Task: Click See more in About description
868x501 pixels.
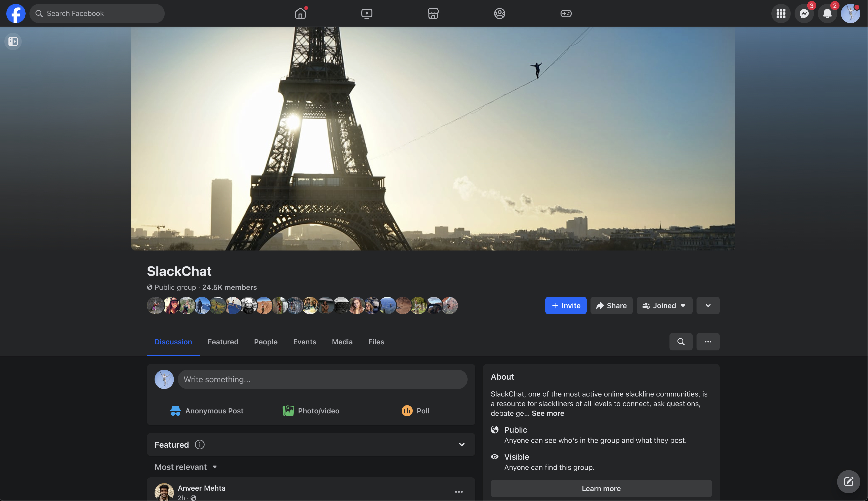Action: 548,413
